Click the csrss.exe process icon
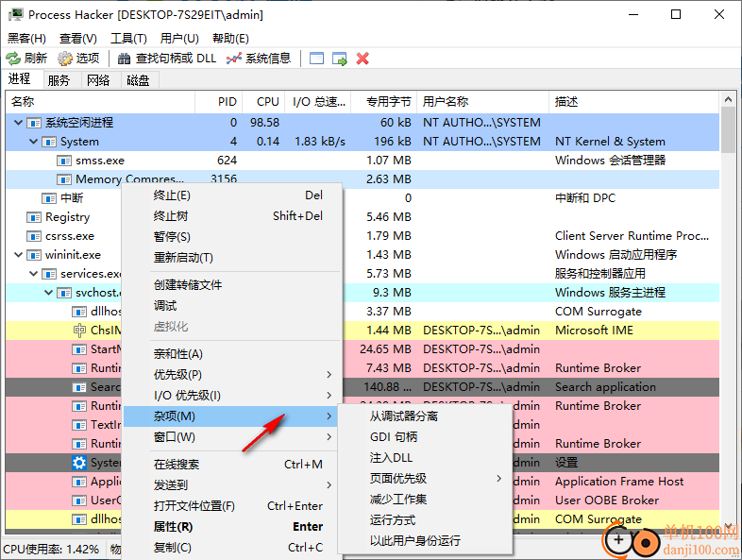This screenshot has height=560, width=742. pos(34,236)
